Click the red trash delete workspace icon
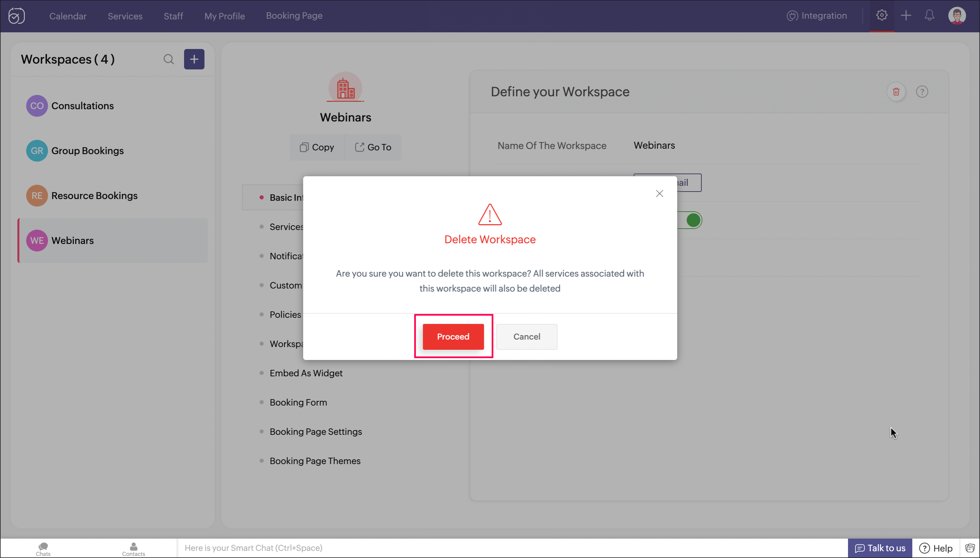 pyautogui.click(x=896, y=92)
